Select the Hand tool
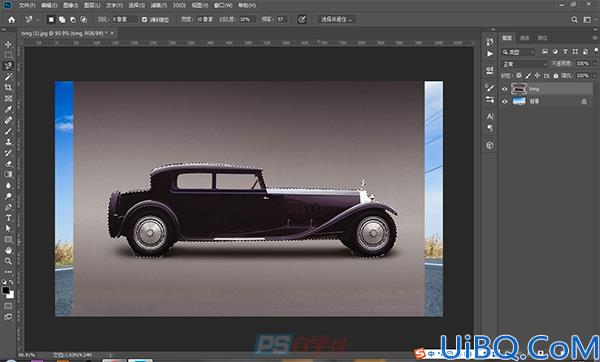 8,250
